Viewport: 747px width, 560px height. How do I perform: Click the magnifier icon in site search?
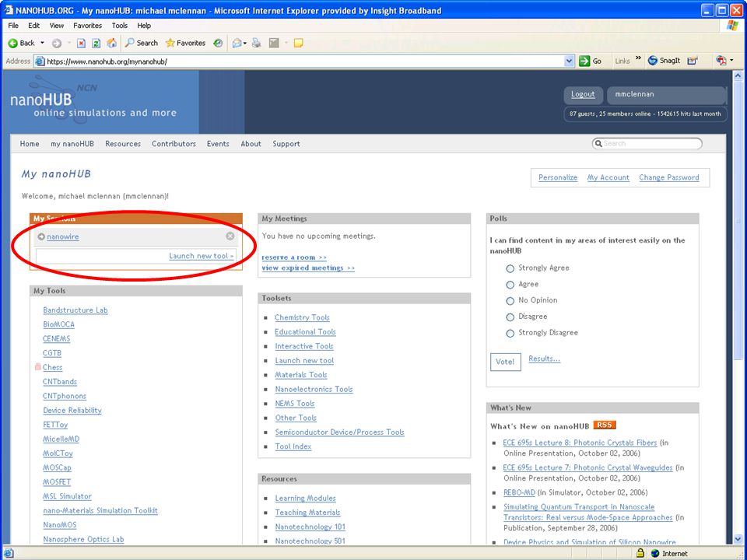point(598,143)
